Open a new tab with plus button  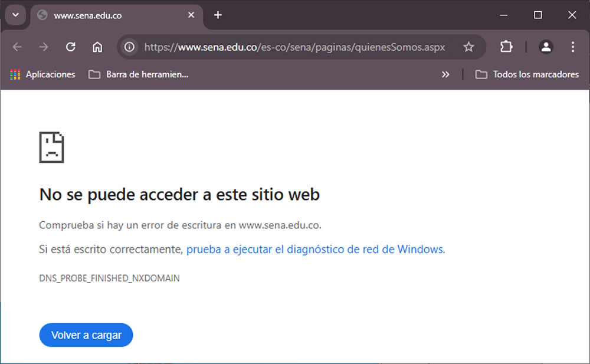click(218, 15)
